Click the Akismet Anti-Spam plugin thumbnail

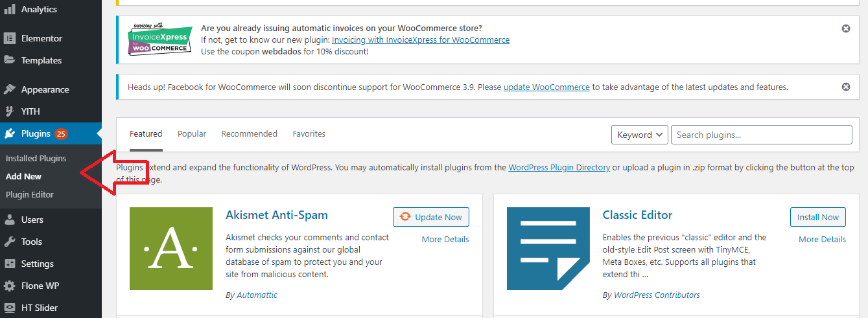pos(171,249)
